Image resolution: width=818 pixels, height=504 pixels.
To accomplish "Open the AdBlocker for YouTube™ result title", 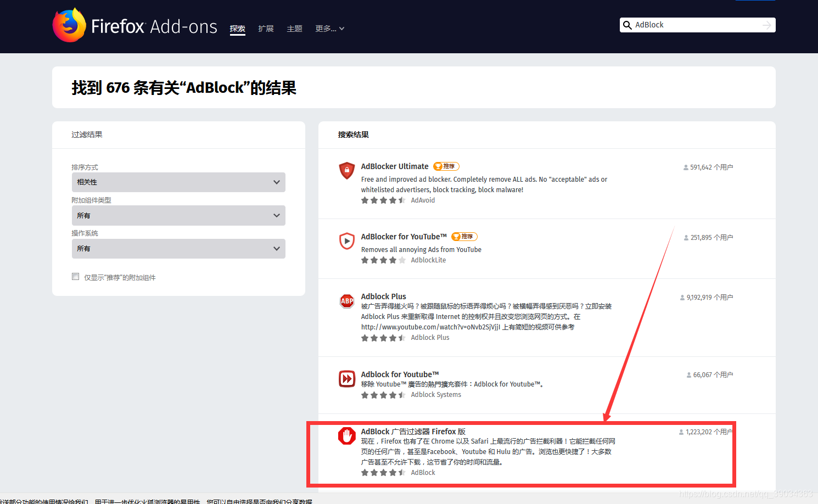I will pyautogui.click(x=404, y=237).
